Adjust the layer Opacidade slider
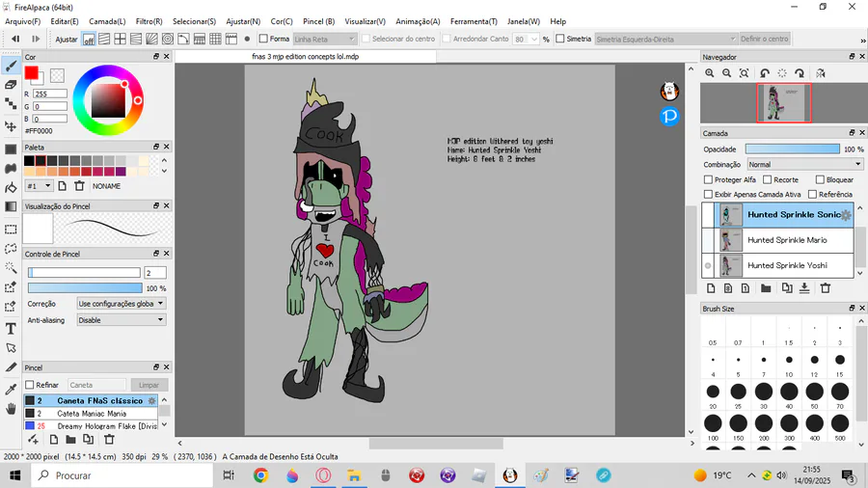 (x=792, y=149)
